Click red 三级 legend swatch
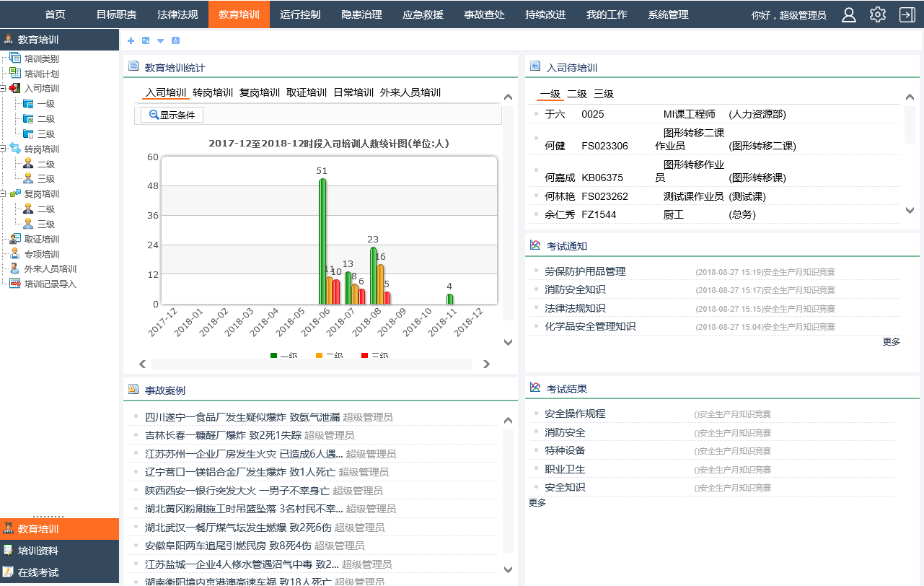 (x=364, y=356)
